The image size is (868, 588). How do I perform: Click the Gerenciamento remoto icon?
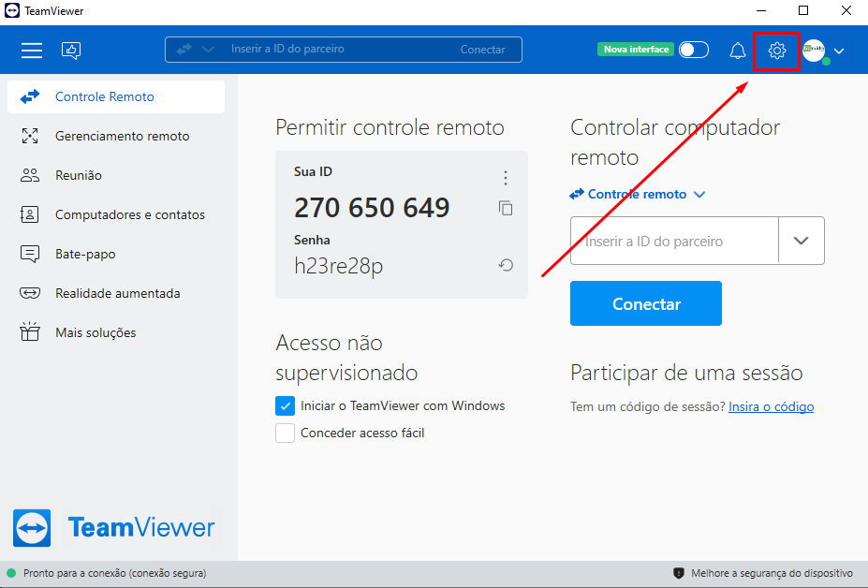pyautogui.click(x=30, y=136)
